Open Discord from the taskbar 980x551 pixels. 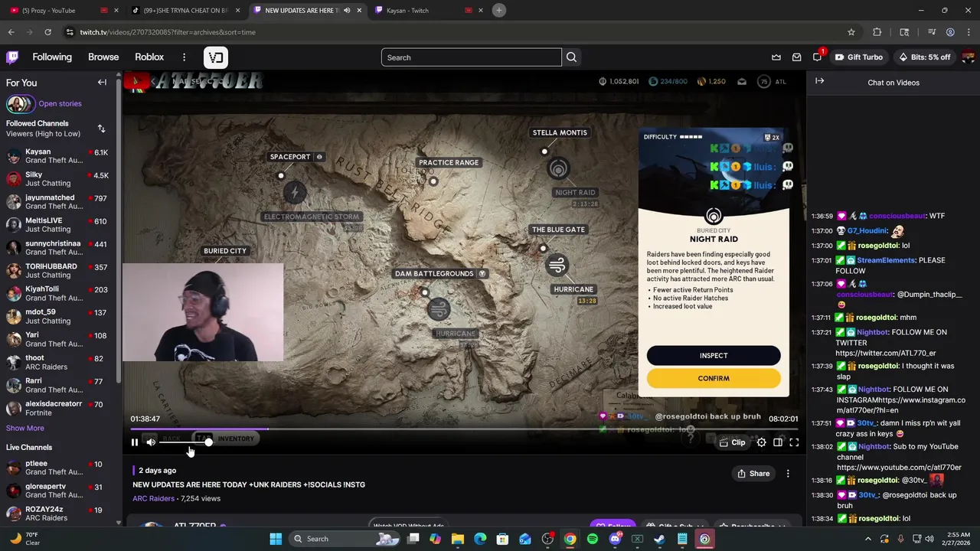(615, 539)
